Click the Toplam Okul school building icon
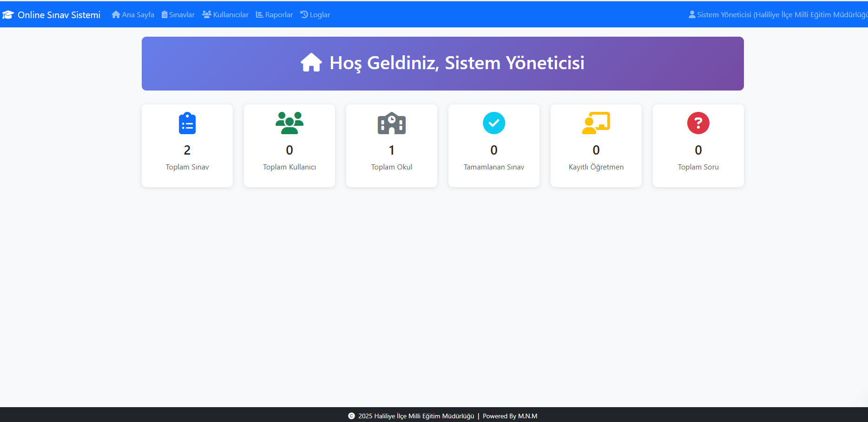The width and height of the screenshot is (868, 422). tap(391, 123)
